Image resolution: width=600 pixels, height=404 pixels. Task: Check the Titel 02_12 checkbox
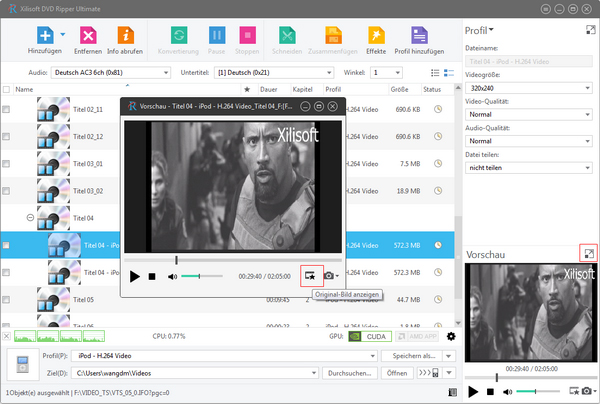click(x=6, y=137)
